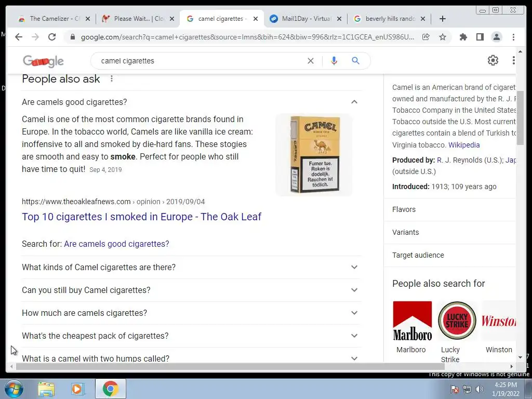The height and width of the screenshot is (399, 532).
Task: Reload the current page
Action: (52, 37)
